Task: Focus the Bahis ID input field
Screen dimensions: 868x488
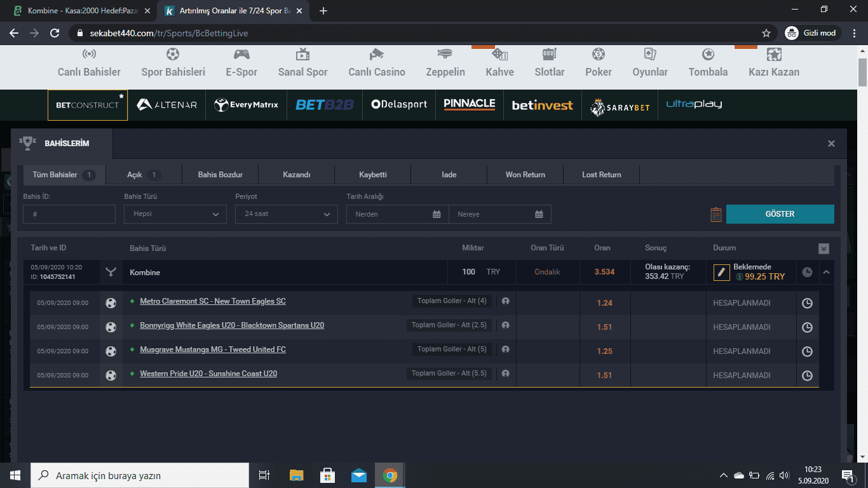Action: (x=69, y=214)
